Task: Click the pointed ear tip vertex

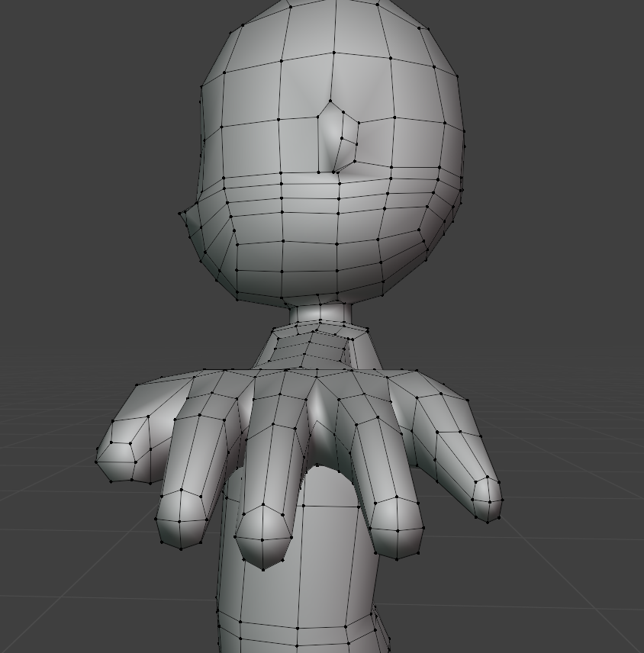Action: point(181,213)
